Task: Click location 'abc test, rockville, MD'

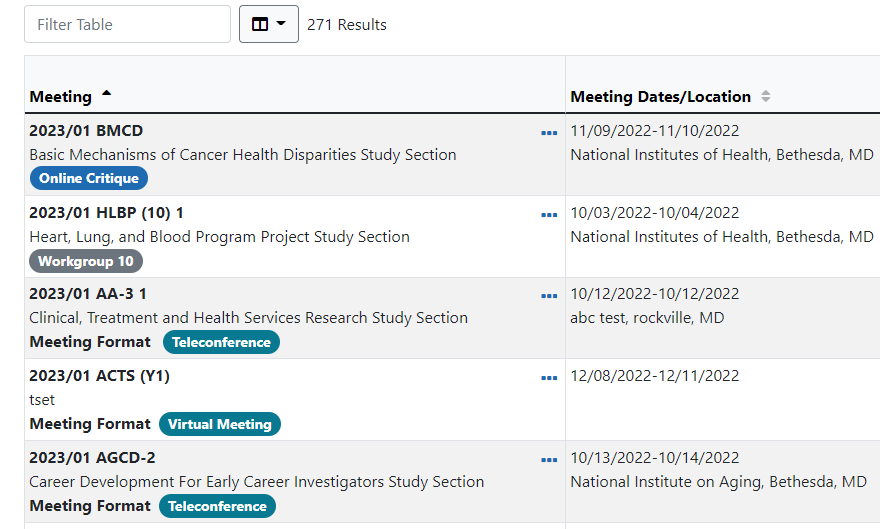Action: tap(647, 318)
